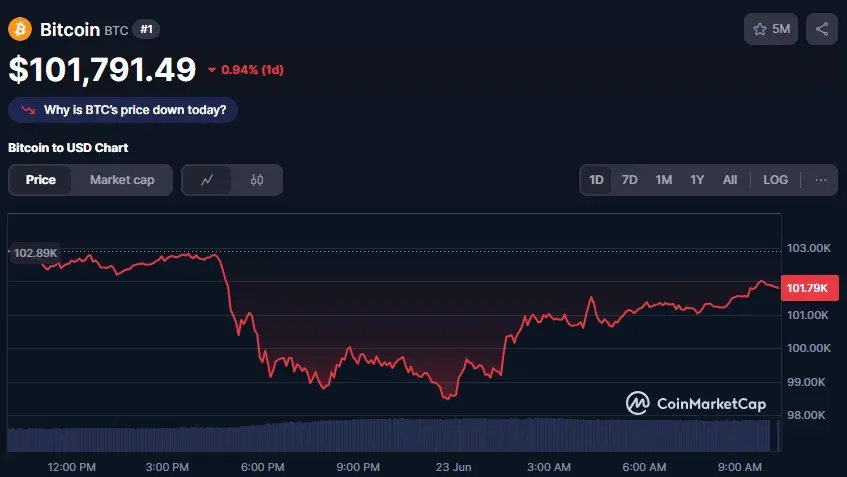
Task: Click the 12:00 PM time axis label
Action: [71, 467]
